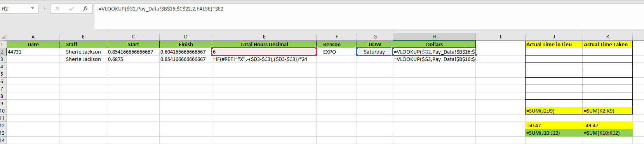
Task: Select row 2 header
Action: coord(3,52)
